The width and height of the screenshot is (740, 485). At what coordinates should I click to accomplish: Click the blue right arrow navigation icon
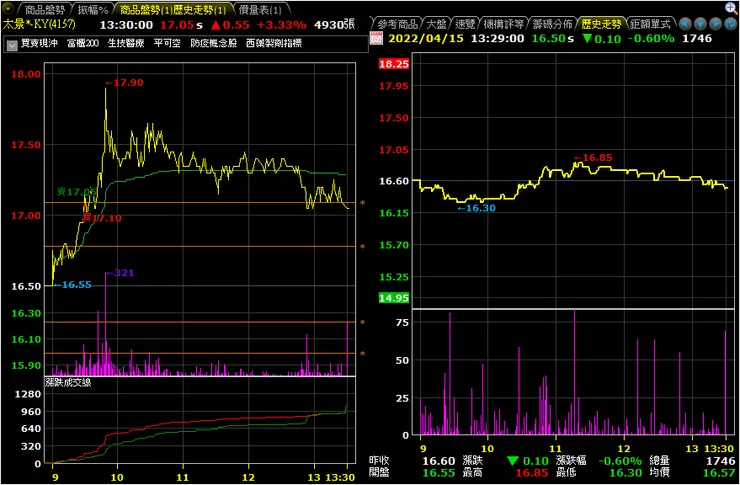point(715,24)
